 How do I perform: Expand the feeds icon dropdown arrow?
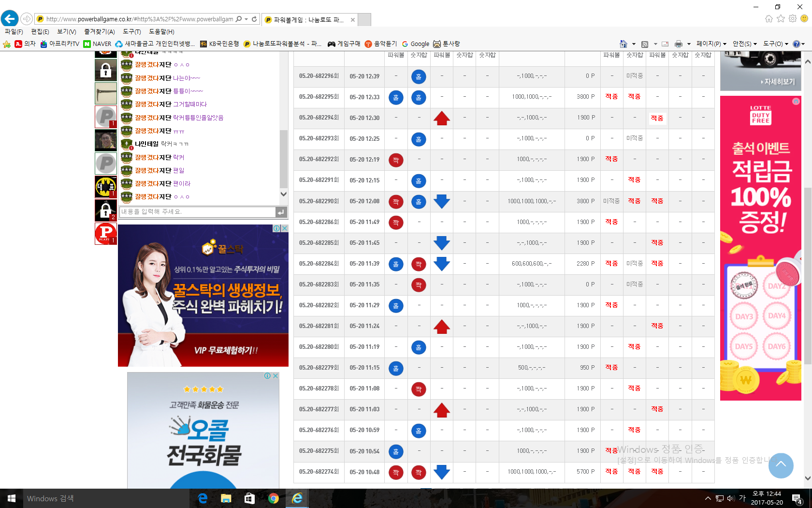tap(655, 44)
